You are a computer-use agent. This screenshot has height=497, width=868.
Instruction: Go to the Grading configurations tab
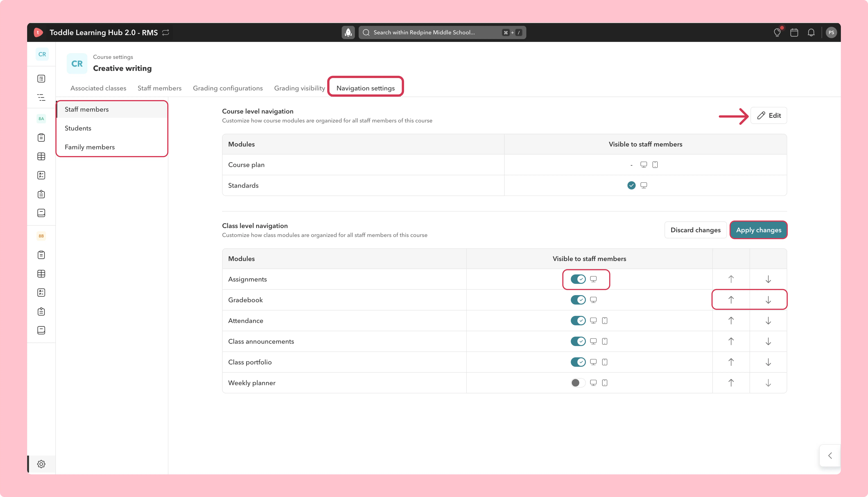coord(228,88)
